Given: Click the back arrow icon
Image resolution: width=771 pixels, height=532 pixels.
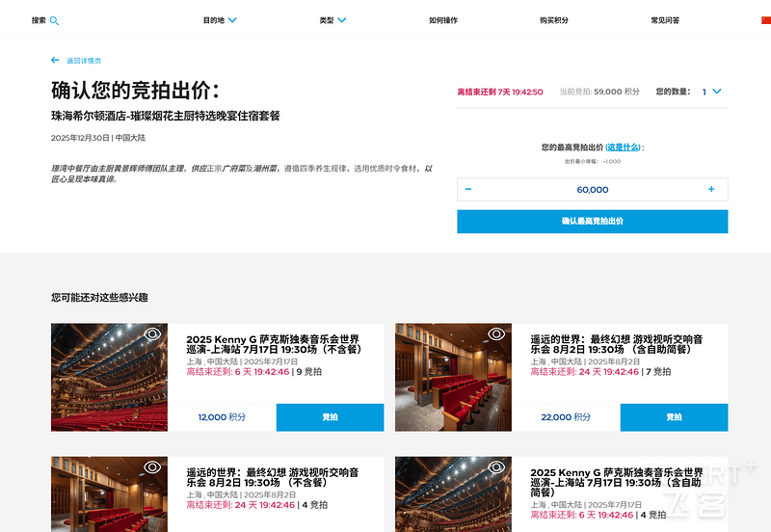Looking at the screenshot, I should [x=55, y=60].
